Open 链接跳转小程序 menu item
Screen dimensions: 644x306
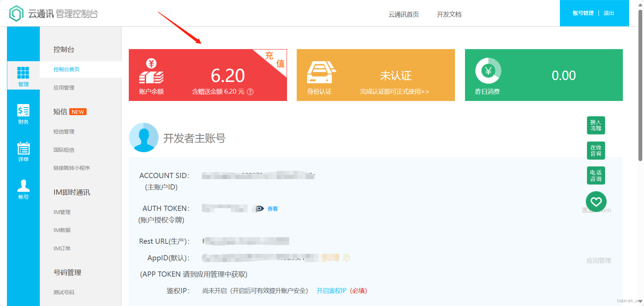[x=72, y=168]
